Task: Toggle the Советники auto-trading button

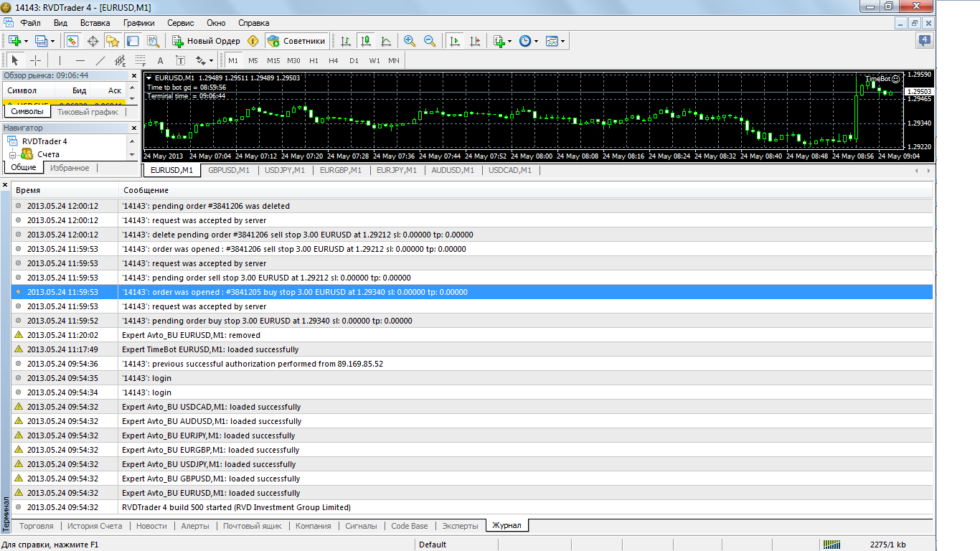Action: click(297, 41)
